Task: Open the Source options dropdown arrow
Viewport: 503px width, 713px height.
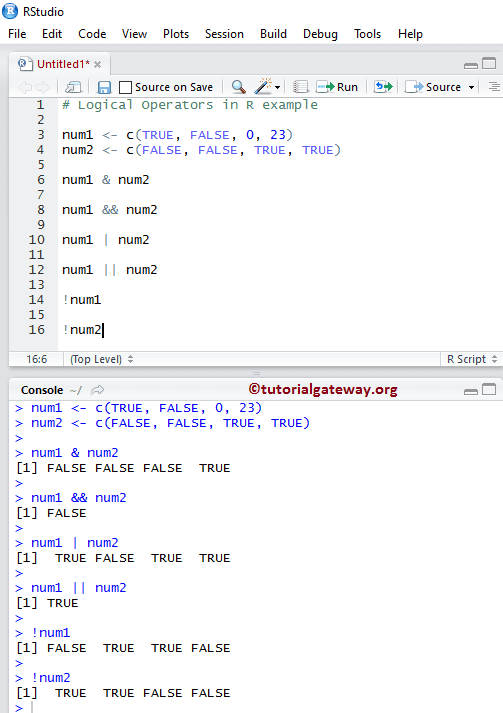Action: (x=471, y=87)
